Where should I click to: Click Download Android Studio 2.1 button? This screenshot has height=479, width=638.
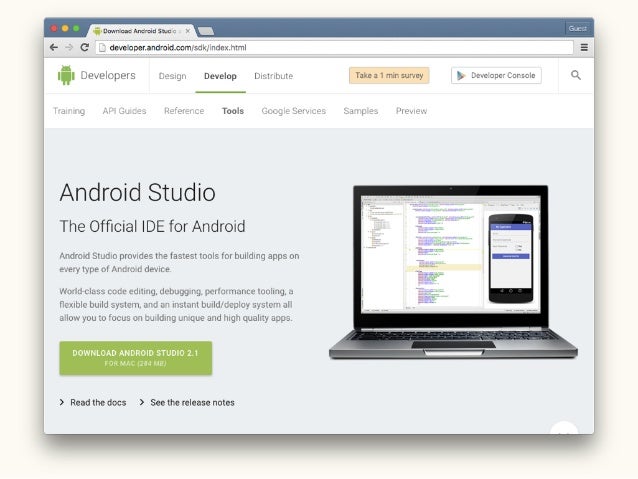coord(135,358)
